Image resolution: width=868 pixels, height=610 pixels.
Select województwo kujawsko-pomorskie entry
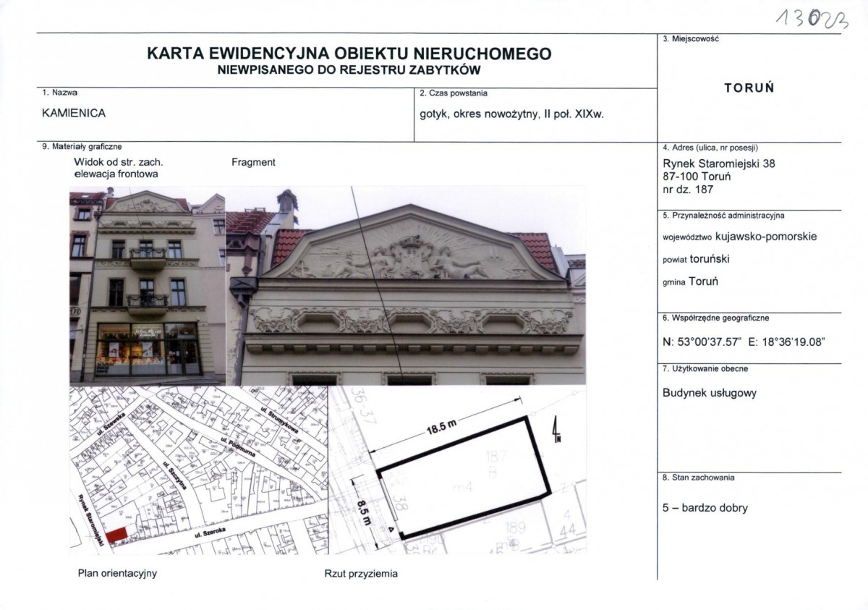[740, 236]
